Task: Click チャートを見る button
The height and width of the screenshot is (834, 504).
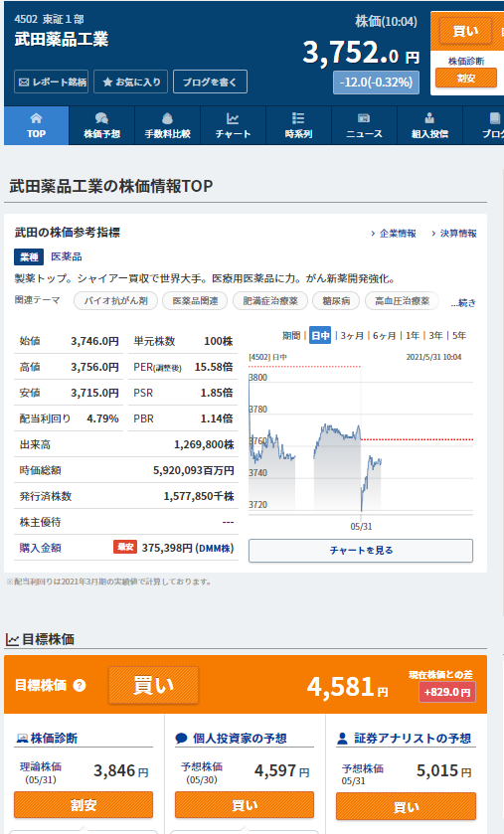Action: tap(361, 551)
